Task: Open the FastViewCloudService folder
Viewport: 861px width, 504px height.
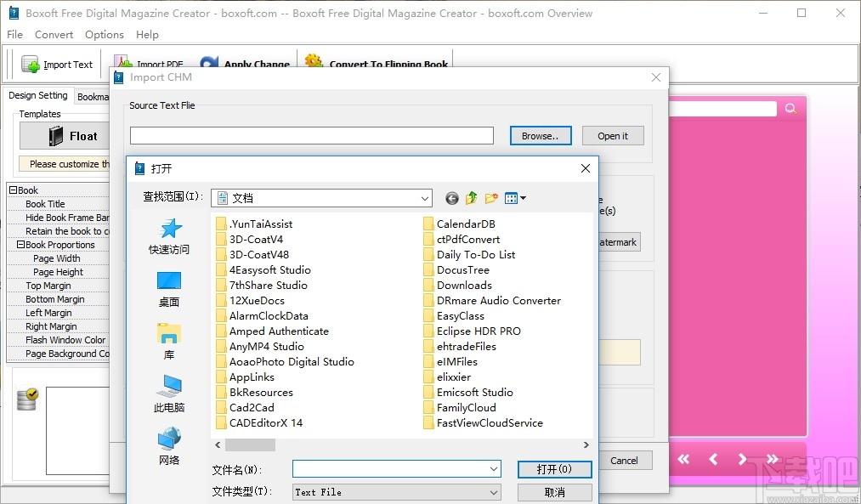Action: (484, 423)
